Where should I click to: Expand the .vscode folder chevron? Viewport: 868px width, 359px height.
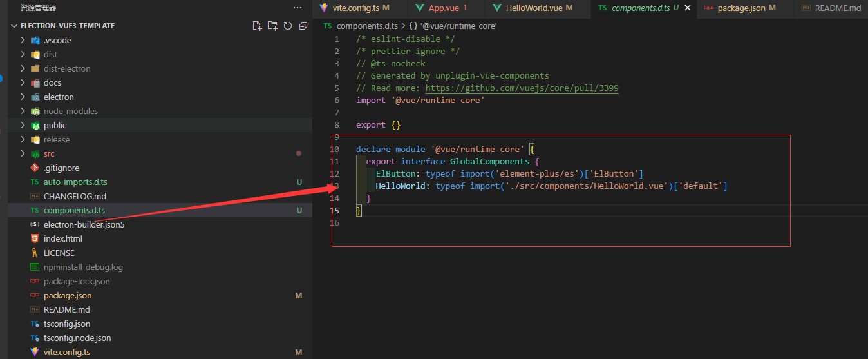23,40
